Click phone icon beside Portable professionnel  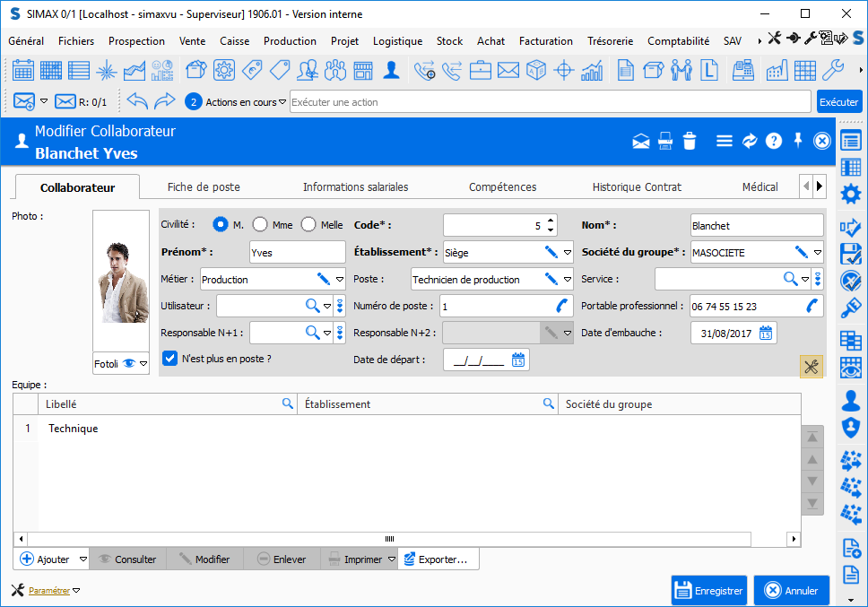(x=812, y=306)
